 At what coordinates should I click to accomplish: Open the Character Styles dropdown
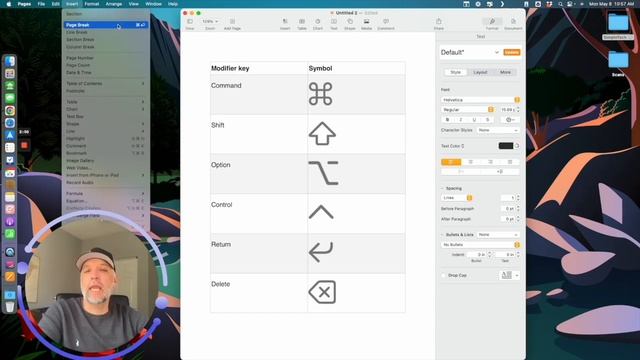[x=498, y=130]
